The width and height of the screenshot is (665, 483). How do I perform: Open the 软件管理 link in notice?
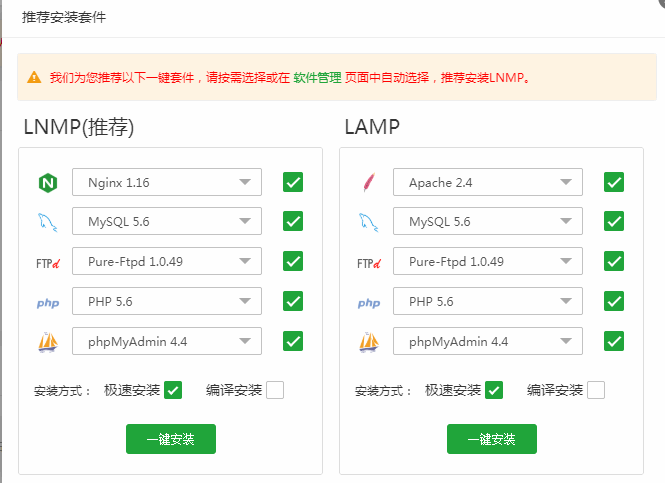(x=317, y=78)
